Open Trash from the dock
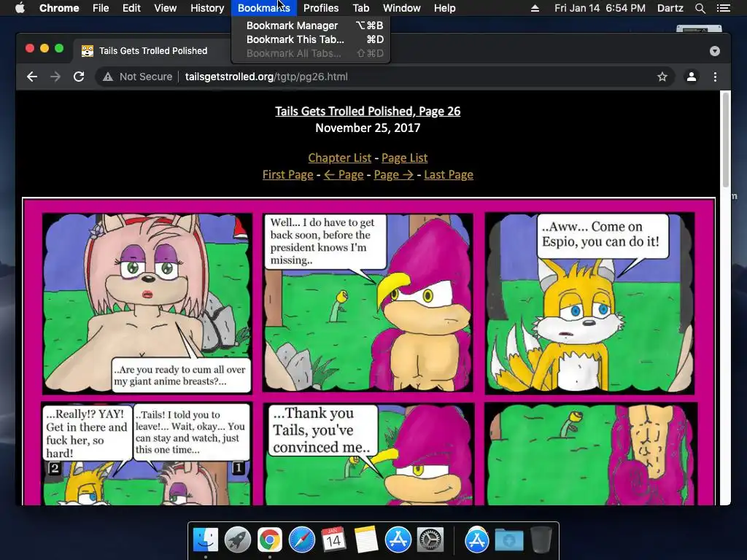The image size is (747, 560). [x=541, y=540]
